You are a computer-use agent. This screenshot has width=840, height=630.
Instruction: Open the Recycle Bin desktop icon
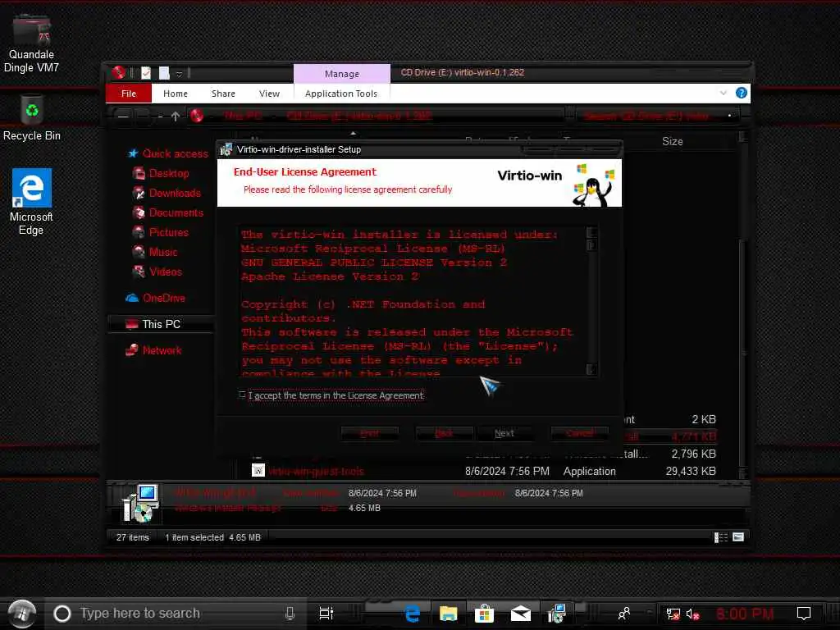point(32,118)
